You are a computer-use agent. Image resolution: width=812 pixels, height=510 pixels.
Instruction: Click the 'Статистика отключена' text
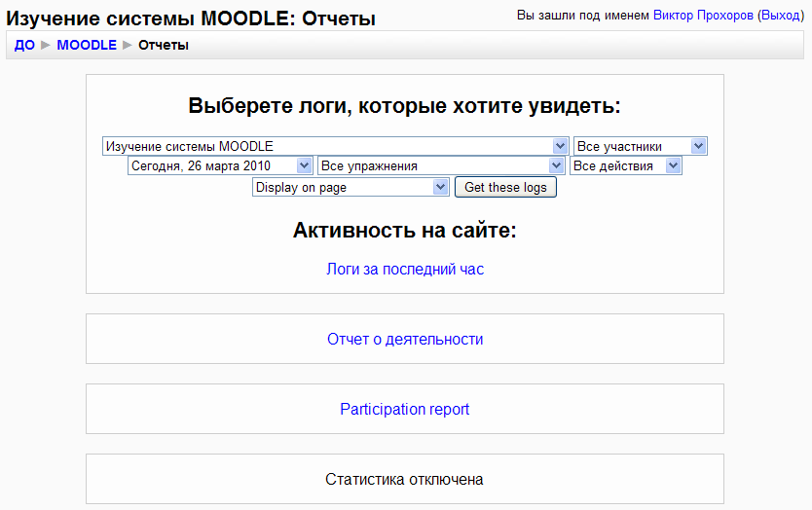pyautogui.click(x=404, y=480)
